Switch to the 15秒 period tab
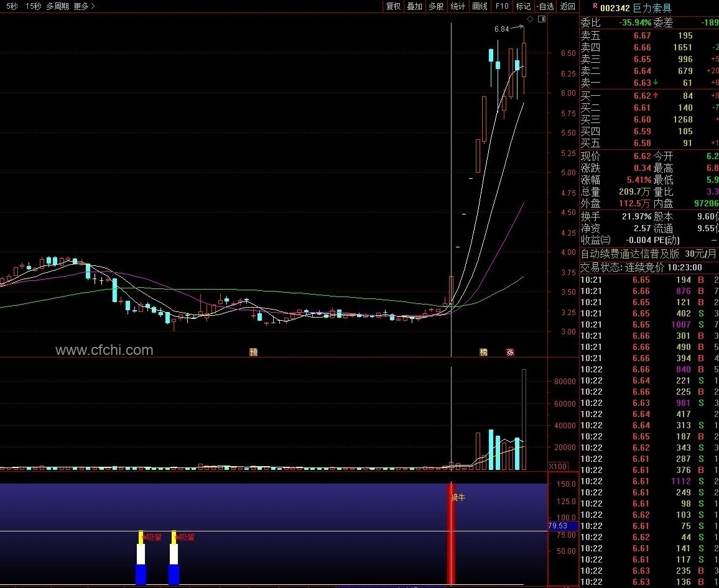 [33, 6]
